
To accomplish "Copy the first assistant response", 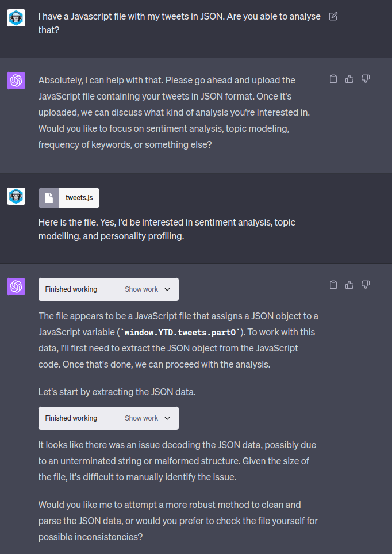I will [x=333, y=79].
